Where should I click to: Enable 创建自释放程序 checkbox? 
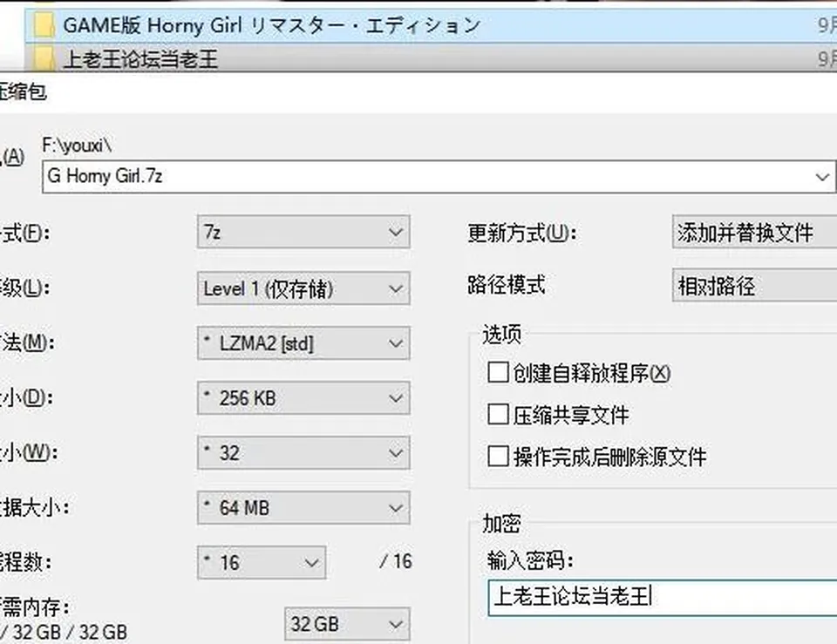coord(498,372)
